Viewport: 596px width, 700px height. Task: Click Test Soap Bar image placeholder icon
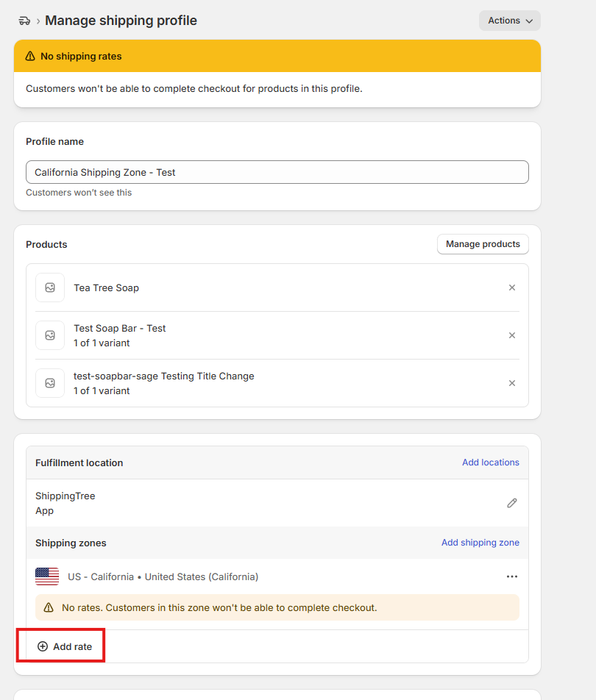[x=50, y=335]
